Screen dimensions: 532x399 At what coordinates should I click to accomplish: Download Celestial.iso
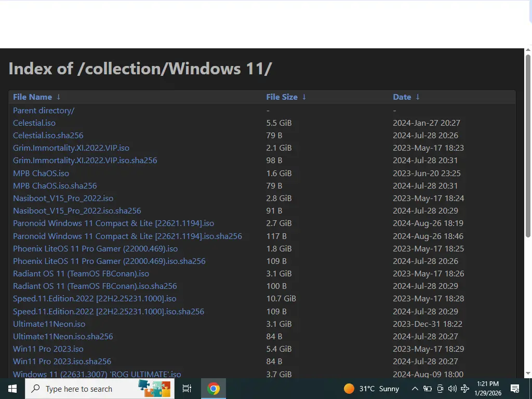pos(34,123)
